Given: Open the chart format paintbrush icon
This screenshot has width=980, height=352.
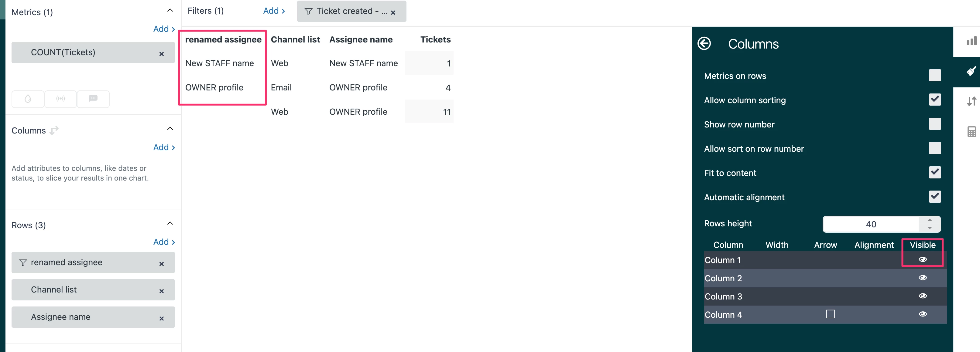Looking at the screenshot, I should tap(971, 71).
